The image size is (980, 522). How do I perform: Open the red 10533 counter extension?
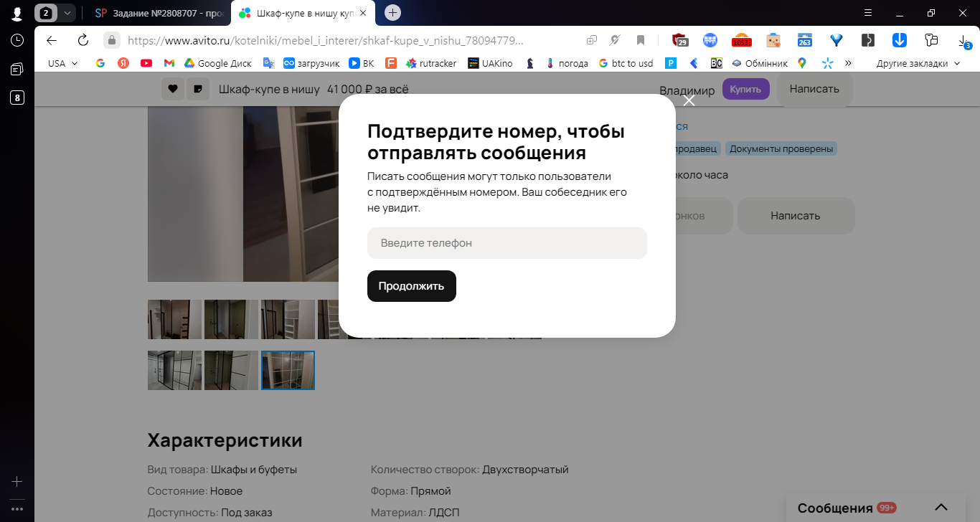click(x=741, y=40)
